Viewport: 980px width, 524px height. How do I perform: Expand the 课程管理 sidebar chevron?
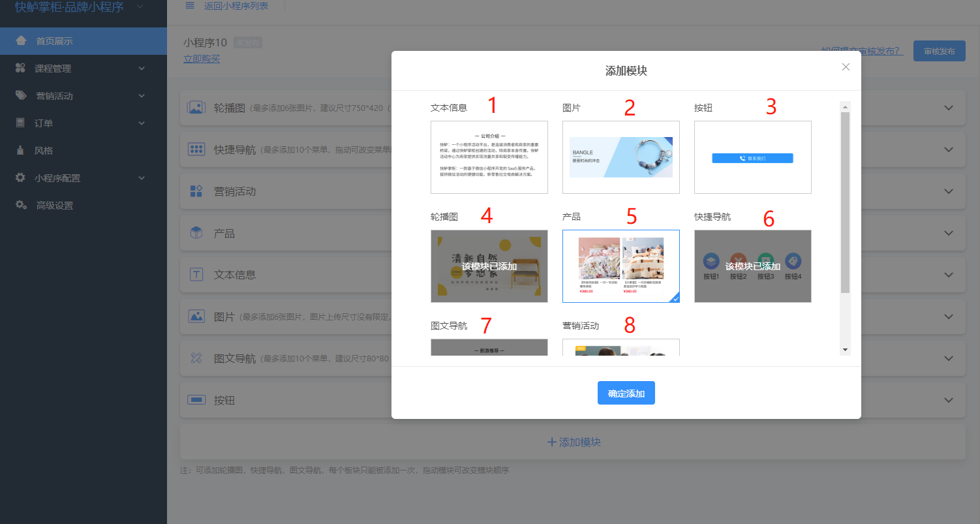[x=142, y=69]
